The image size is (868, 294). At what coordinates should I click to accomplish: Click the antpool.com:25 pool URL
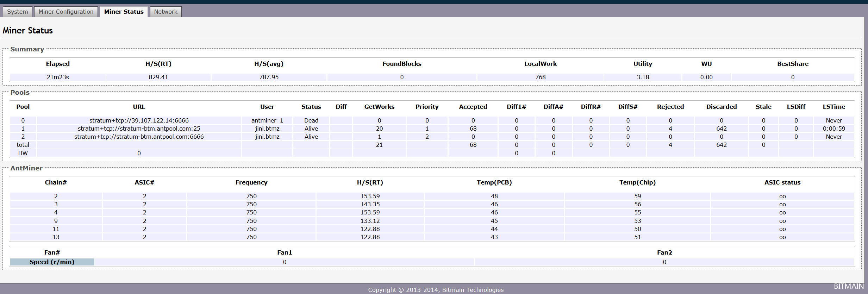point(139,129)
